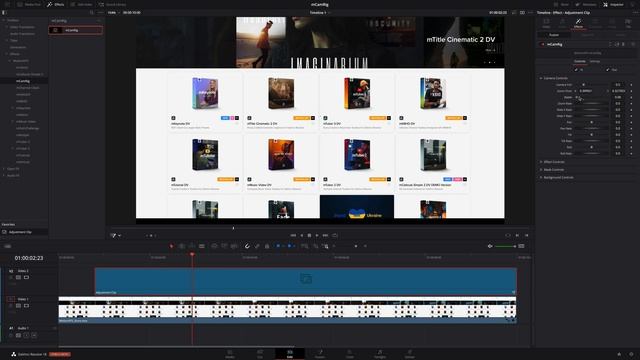Toggle the Inspector panel
The image size is (640, 360).
pos(613,4)
